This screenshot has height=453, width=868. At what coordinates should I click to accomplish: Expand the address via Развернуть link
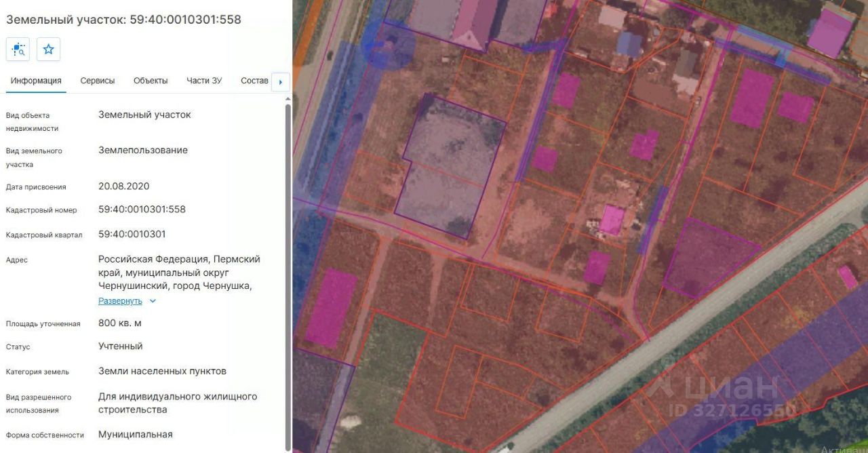120,301
